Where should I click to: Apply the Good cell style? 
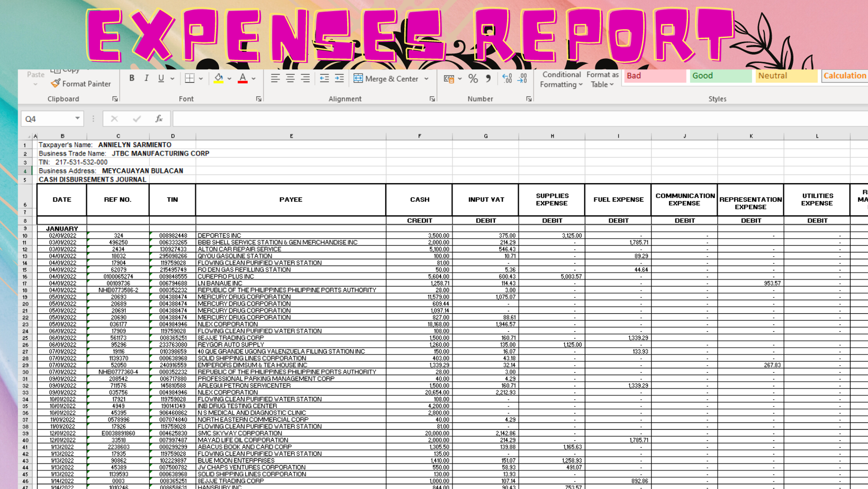coord(721,76)
